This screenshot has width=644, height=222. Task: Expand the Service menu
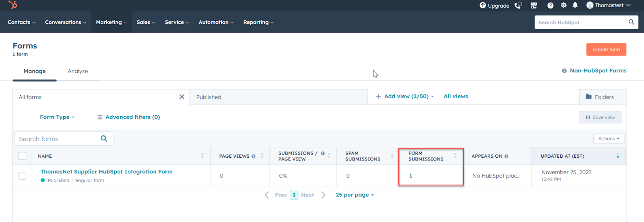[x=177, y=22]
